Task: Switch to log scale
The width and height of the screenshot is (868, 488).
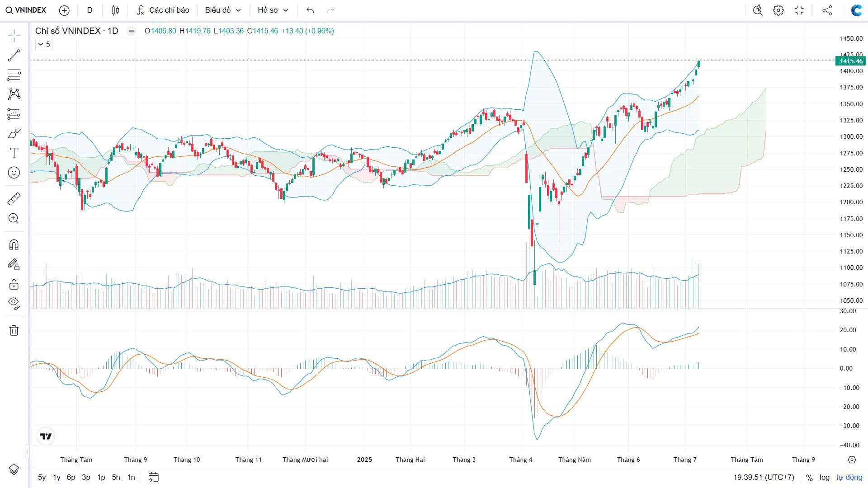Action: point(825,477)
